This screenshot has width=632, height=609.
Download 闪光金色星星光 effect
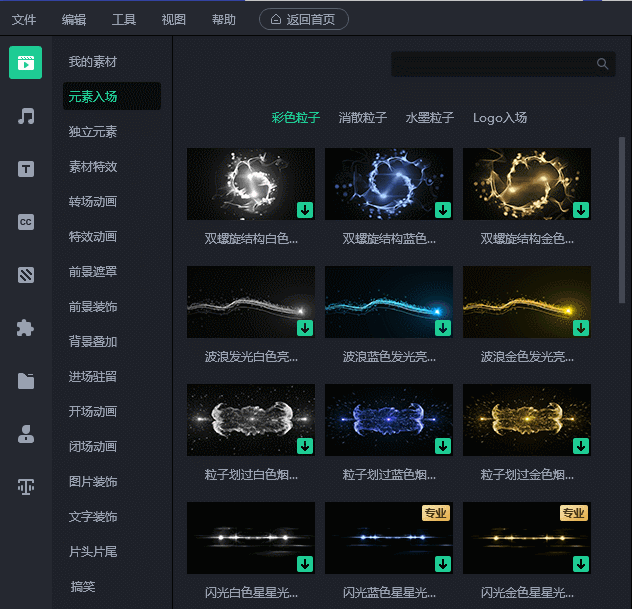pyautogui.click(x=581, y=564)
